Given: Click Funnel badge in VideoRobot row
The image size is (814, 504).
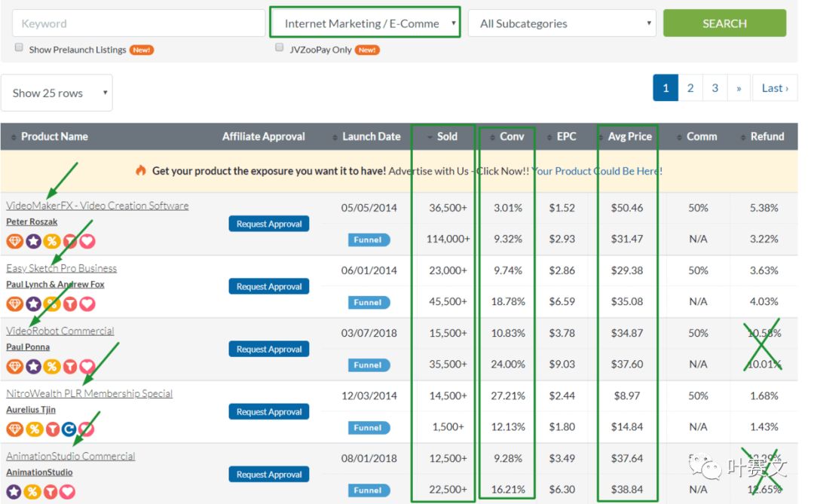Looking at the screenshot, I should click(368, 365).
